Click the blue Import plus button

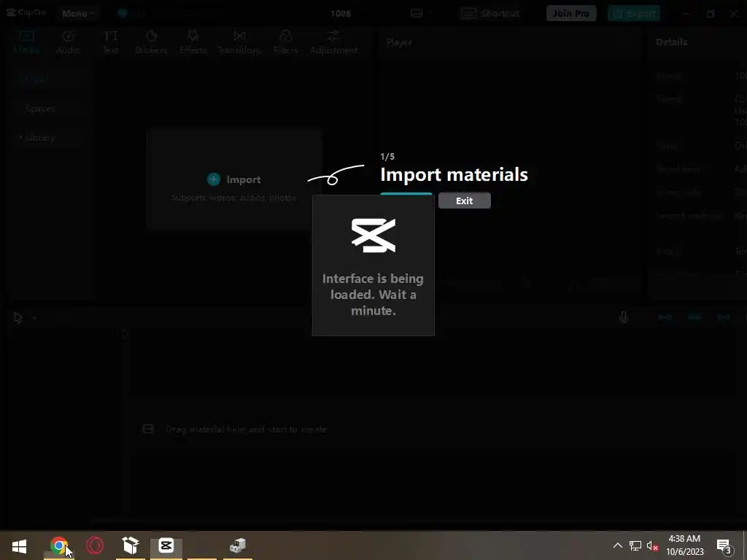214,179
